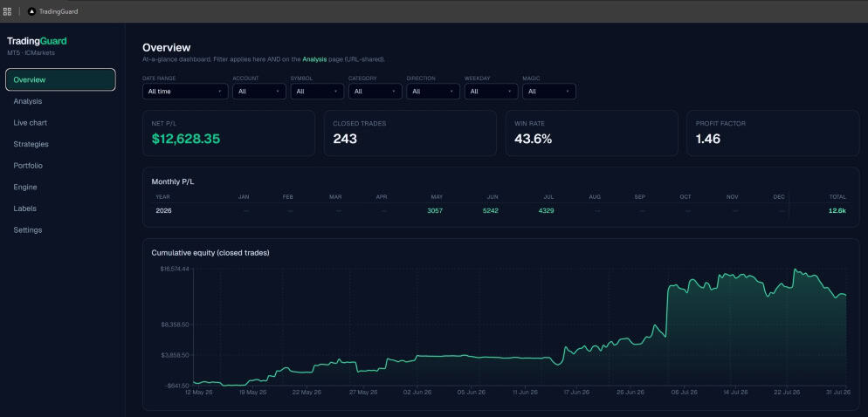Expand the Account filter dropdown
Image resolution: width=868 pixels, height=417 pixels.
click(x=259, y=92)
